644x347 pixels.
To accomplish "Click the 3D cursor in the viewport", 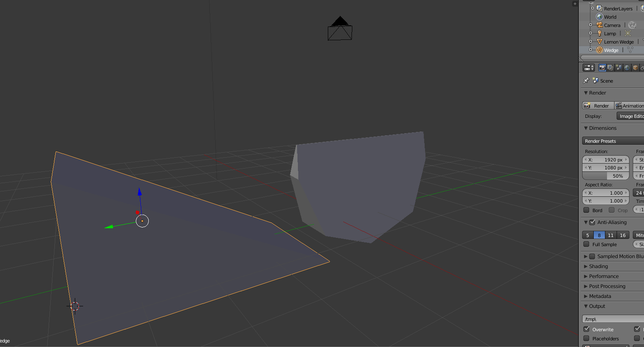I will (x=75, y=306).
